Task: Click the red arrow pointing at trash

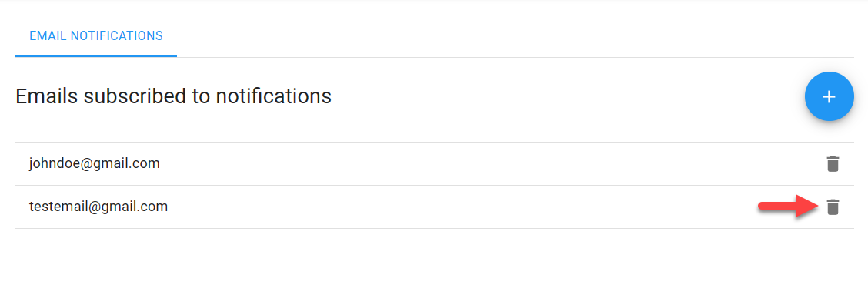Action: coord(788,207)
